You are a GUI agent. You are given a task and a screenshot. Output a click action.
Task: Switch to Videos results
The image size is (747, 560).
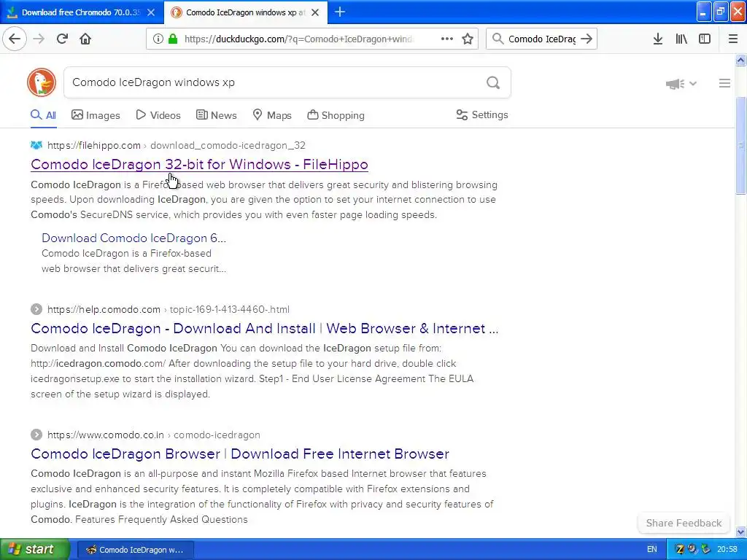pyautogui.click(x=158, y=115)
